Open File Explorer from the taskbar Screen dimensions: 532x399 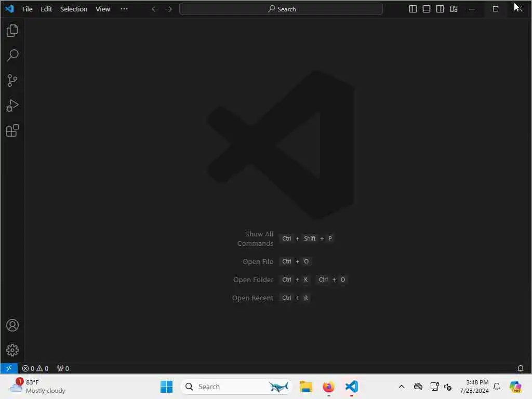(x=305, y=387)
